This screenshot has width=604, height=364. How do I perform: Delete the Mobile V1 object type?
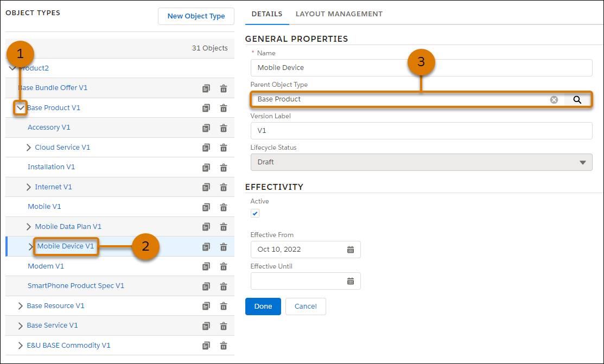[x=224, y=207]
